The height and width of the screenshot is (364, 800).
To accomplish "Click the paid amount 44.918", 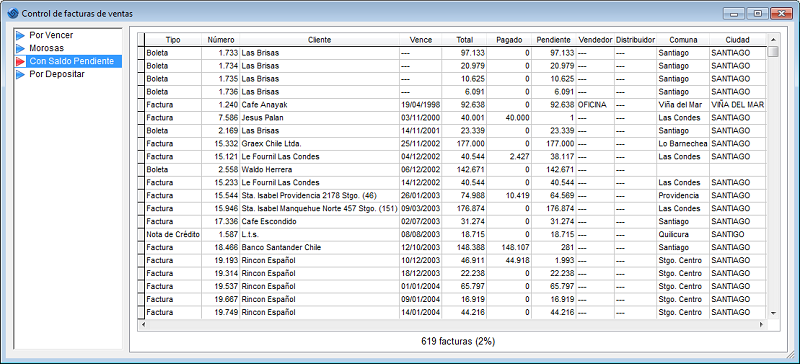I will tap(517, 260).
